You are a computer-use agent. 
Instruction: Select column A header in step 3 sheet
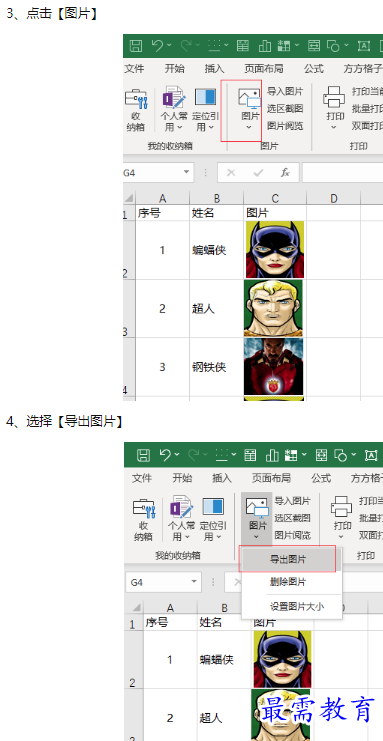(163, 198)
